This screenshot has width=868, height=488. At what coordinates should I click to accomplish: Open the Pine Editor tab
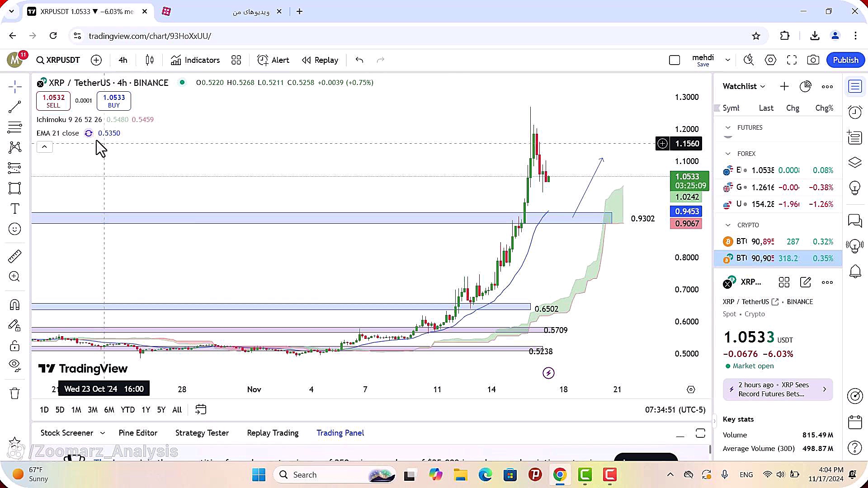point(138,433)
